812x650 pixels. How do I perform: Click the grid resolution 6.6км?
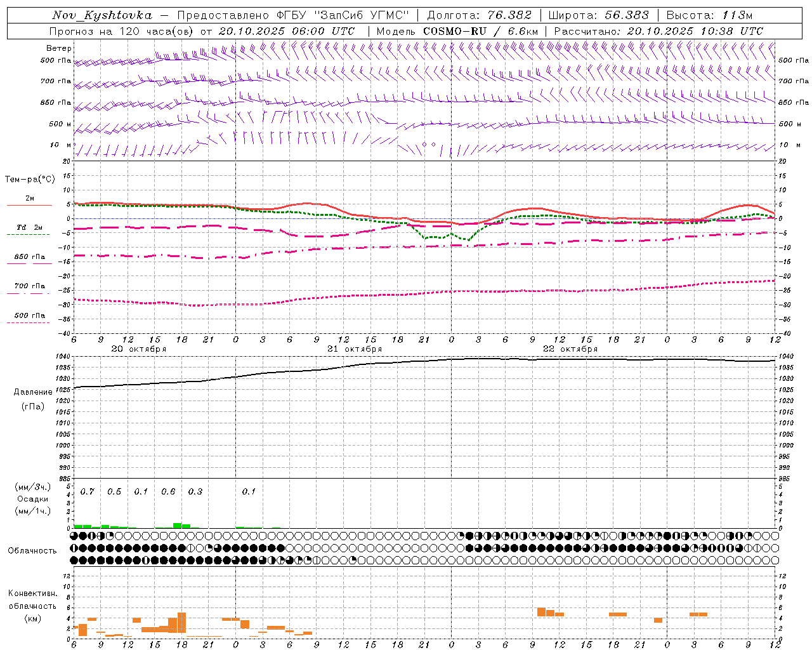pyautogui.click(x=523, y=31)
